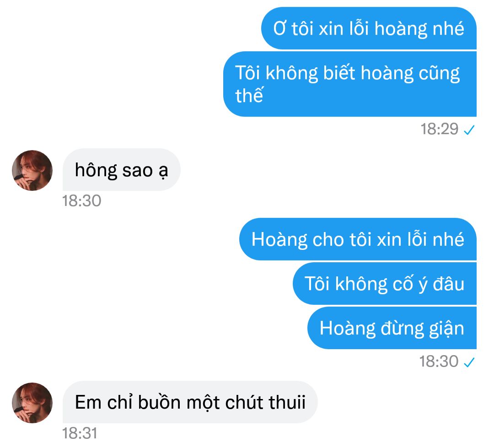Select the 'Ơ tôi xin lỗi hoàng nhé' bubble

(369, 28)
